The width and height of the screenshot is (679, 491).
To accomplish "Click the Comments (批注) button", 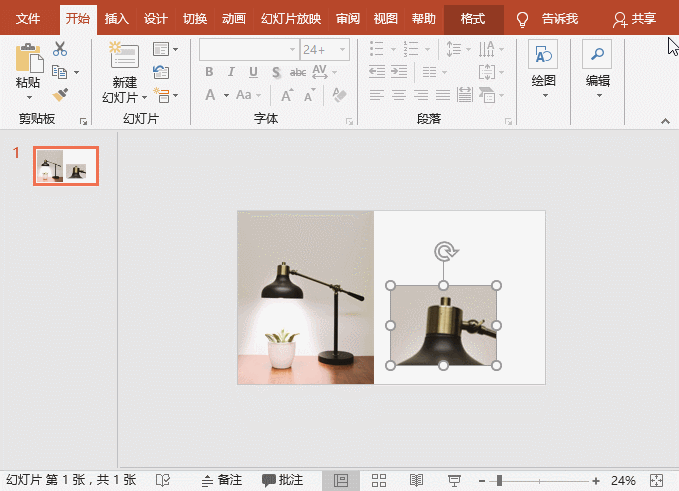I will point(283,480).
